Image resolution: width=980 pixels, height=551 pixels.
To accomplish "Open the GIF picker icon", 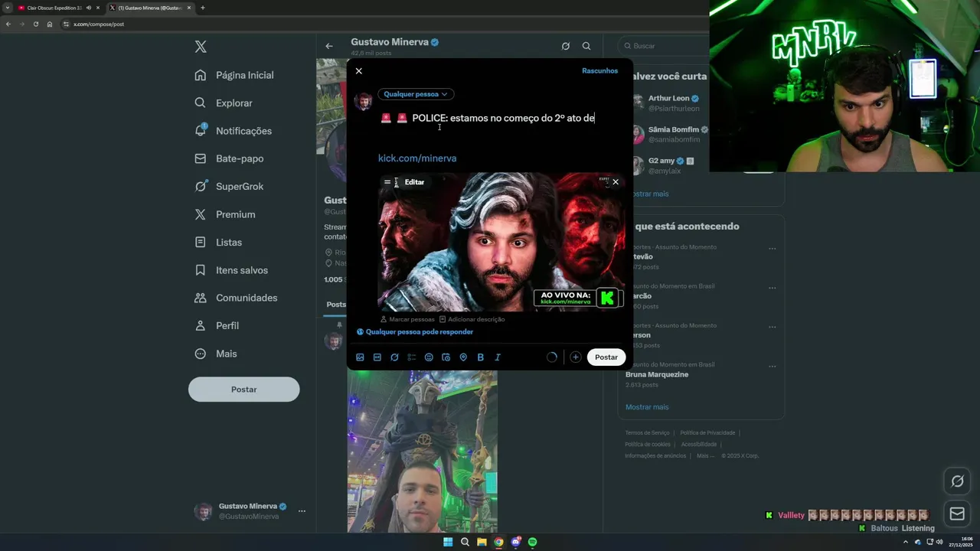I will pos(377,357).
